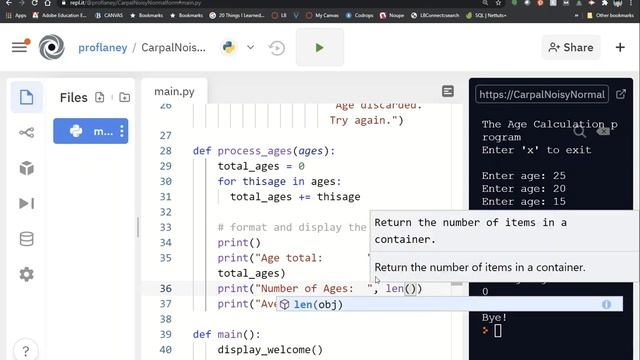Add a new file in Files panel

tap(100, 97)
